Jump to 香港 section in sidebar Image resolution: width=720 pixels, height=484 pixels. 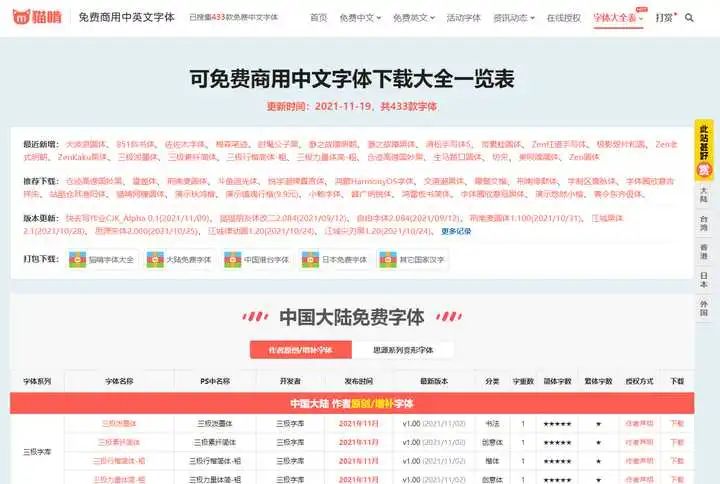pyautogui.click(x=703, y=252)
